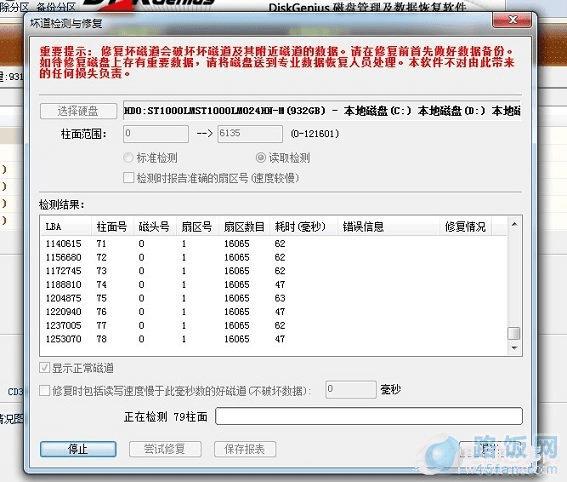The image size is (567, 482).
Task: Click the 扇区号 column header
Action: point(197,227)
